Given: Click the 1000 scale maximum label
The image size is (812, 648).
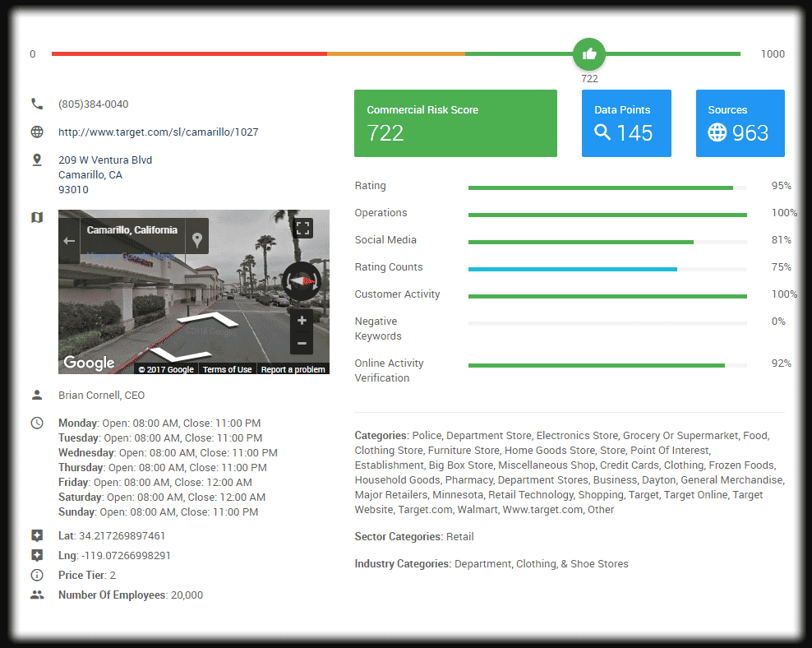Looking at the screenshot, I should point(773,54).
